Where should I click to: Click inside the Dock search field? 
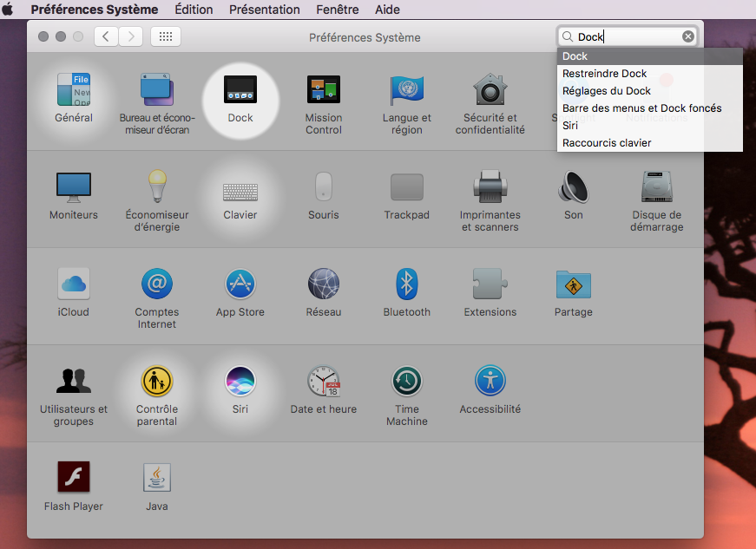pos(628,36)
